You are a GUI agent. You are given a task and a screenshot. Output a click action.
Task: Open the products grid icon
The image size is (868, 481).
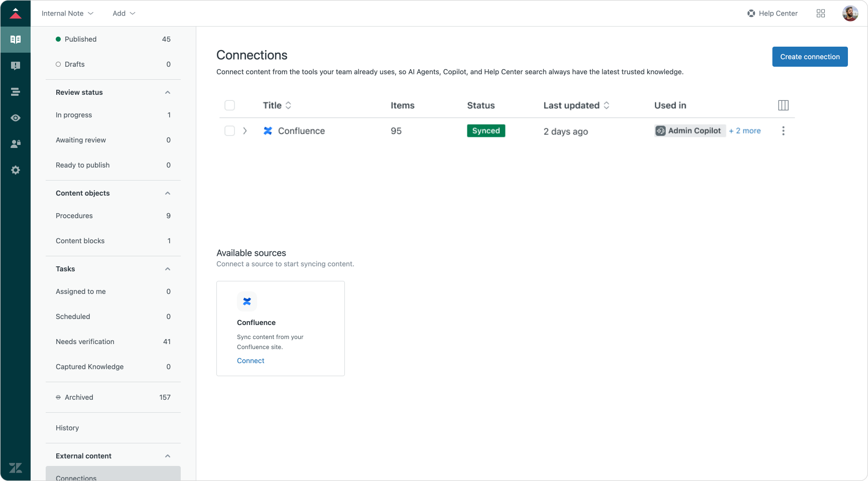coord(821,14)
